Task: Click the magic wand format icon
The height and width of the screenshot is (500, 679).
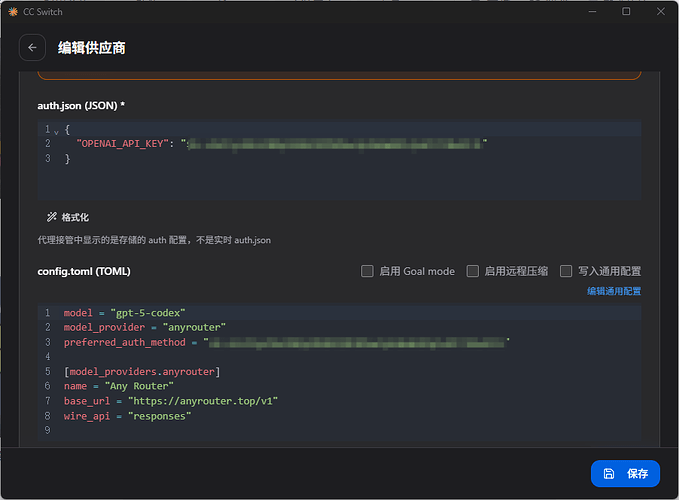Action: click(x=52, y=217)
